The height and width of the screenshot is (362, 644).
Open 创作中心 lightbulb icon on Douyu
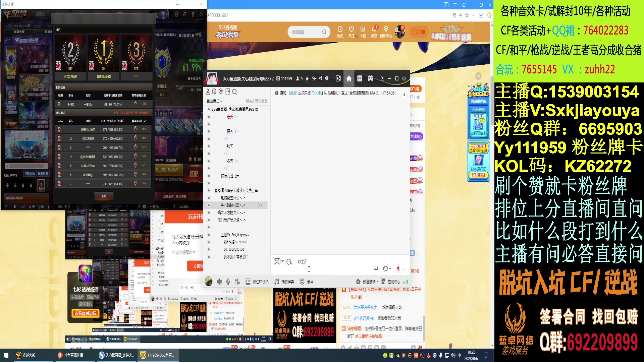pyautogui.click(x=386, y=32)
